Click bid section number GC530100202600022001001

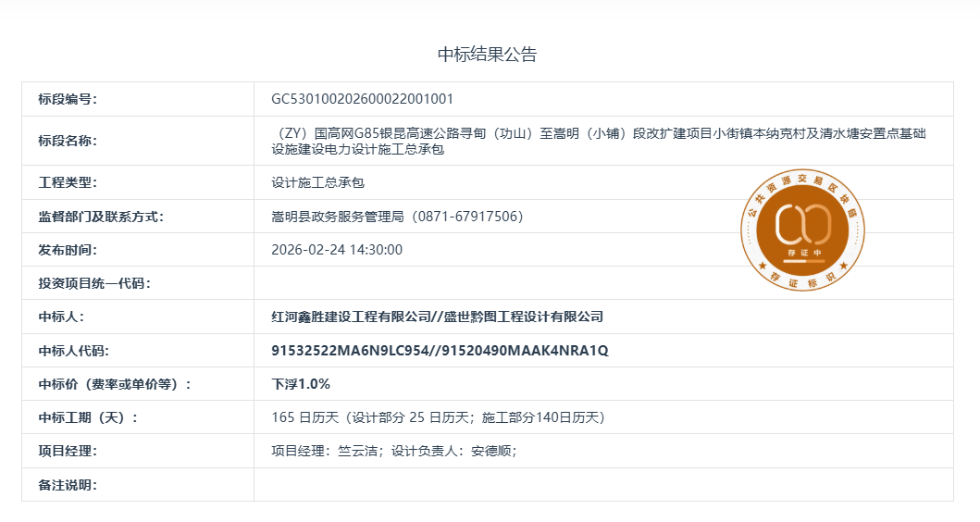362,99
